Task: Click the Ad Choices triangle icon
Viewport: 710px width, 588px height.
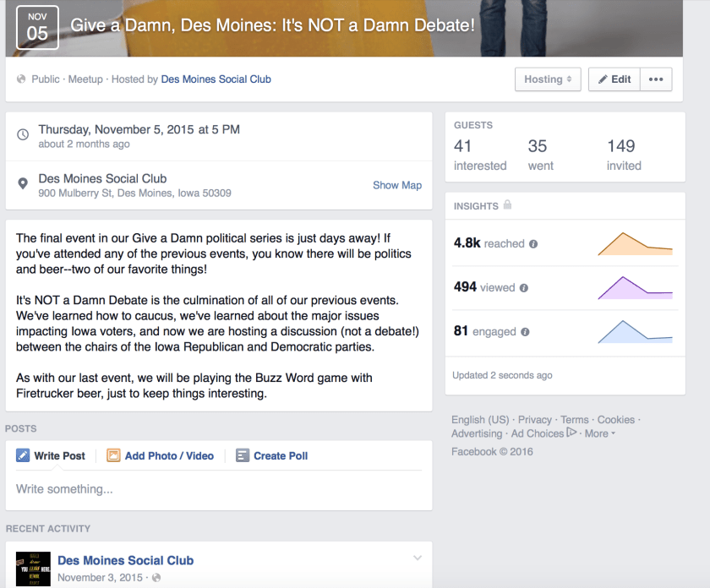Action: coord(572,433)
